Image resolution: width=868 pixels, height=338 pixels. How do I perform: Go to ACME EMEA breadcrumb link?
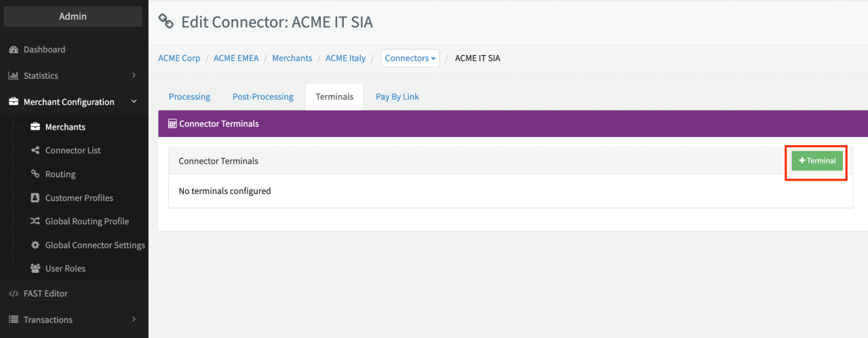(x=236, y=58)
